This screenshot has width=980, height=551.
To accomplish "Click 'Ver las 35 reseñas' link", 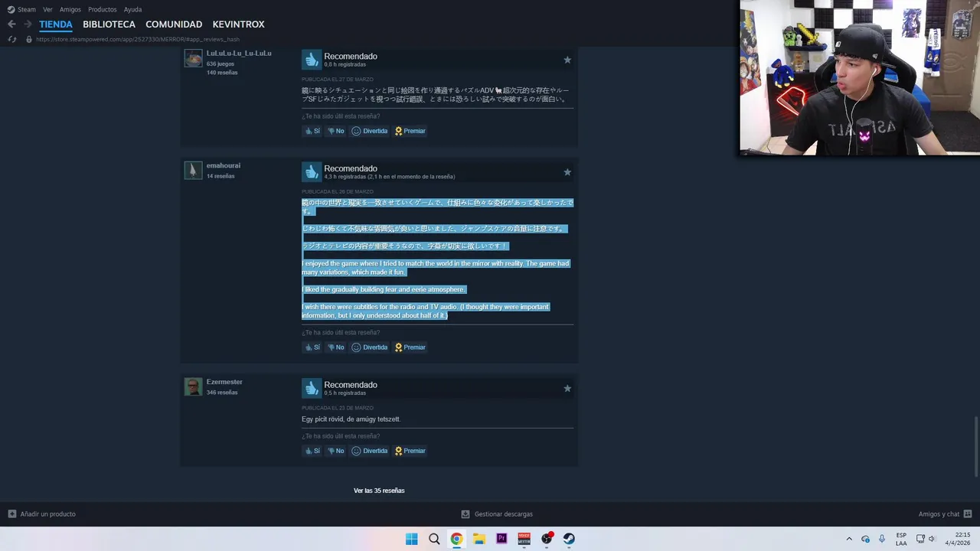I will pos(379,491).
